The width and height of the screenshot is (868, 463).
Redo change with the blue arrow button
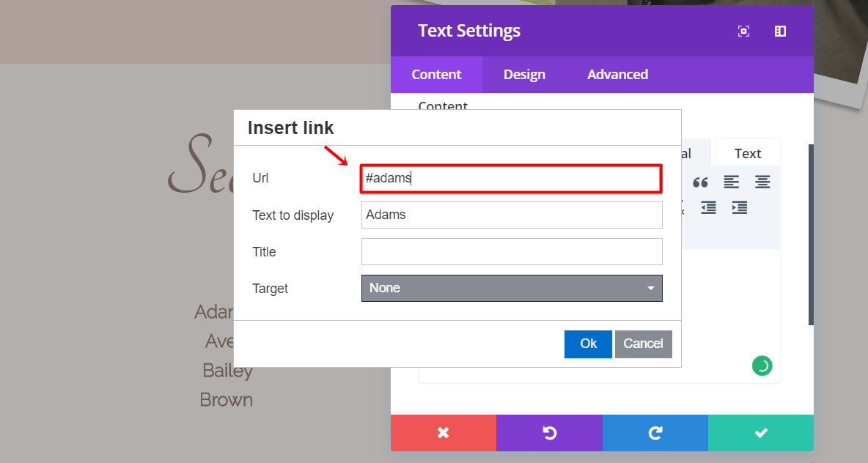pos(655,433)
